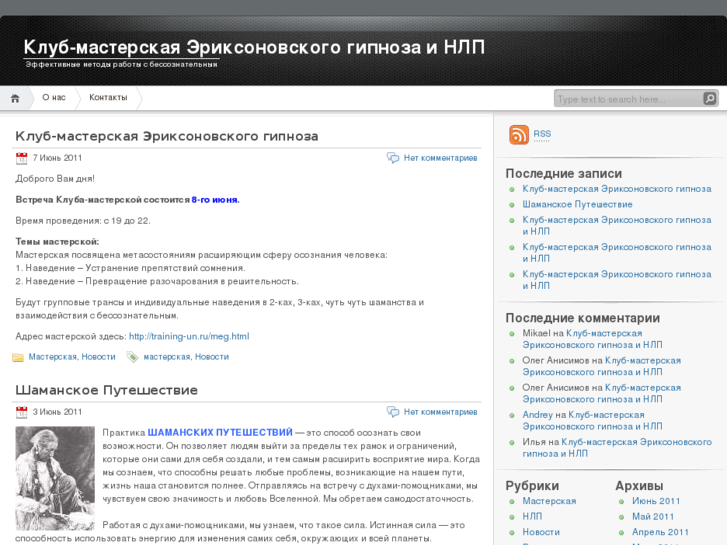Open the Новости rubric in sidebar
727x545 pixels.
[541, 532]
